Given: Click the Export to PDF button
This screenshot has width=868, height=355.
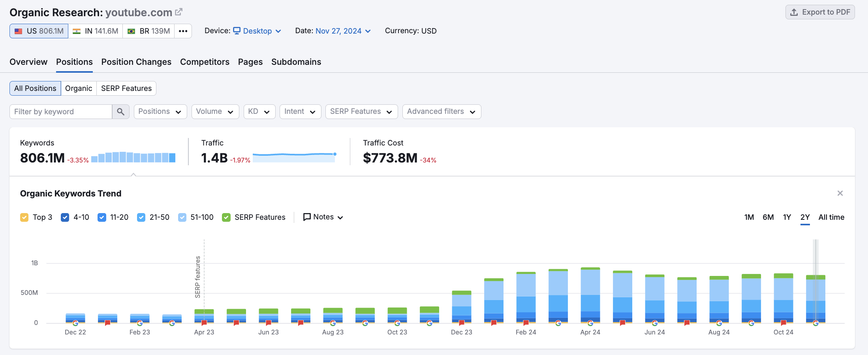Looking at the screenshot, I should [x=820, y=12].
